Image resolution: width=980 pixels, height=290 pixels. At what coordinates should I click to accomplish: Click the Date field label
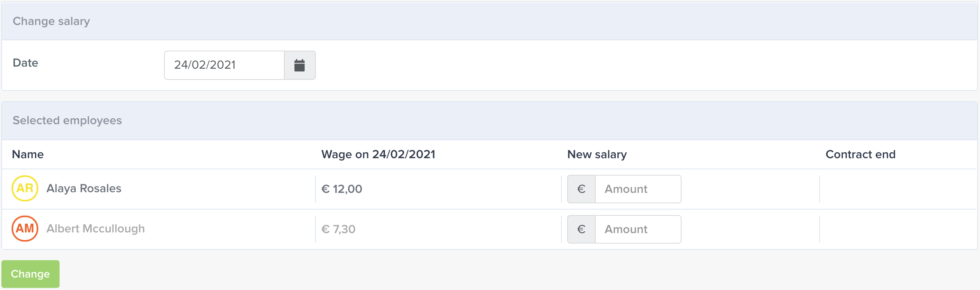click(26, 63)
